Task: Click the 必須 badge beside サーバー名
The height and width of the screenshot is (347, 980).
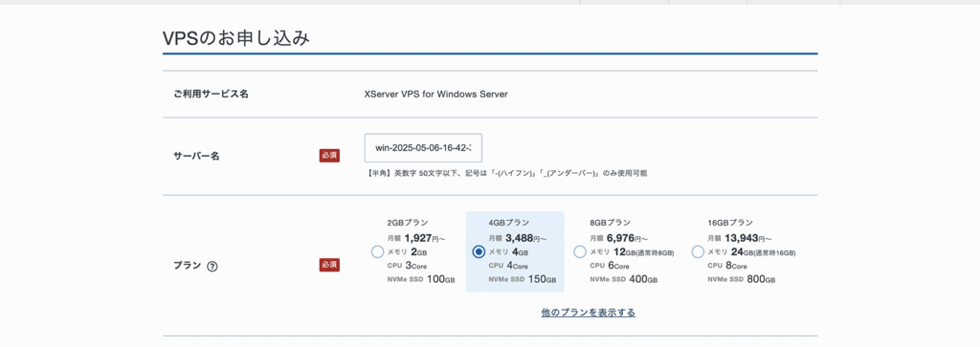Action: [329, 156]
